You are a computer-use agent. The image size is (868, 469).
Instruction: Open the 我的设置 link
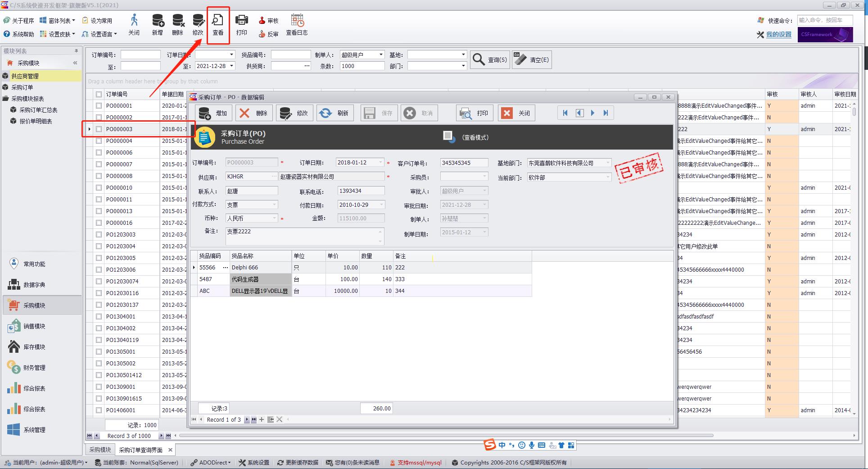[x=778, y=35]
